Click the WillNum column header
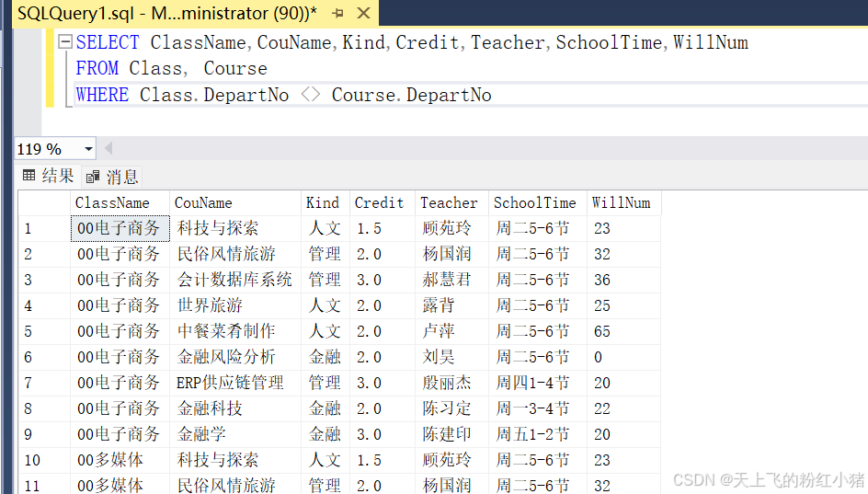 623,203
